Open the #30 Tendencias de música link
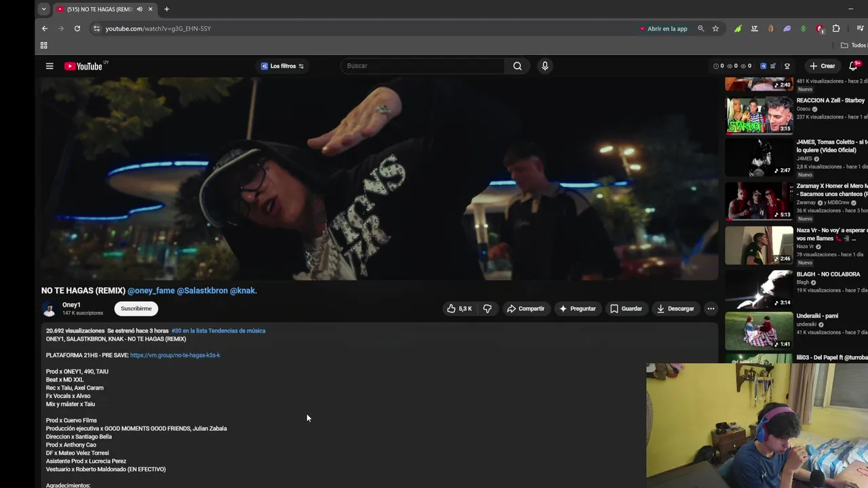The width and height of the screenshot is (868, 488). click(x=218, y=331)
